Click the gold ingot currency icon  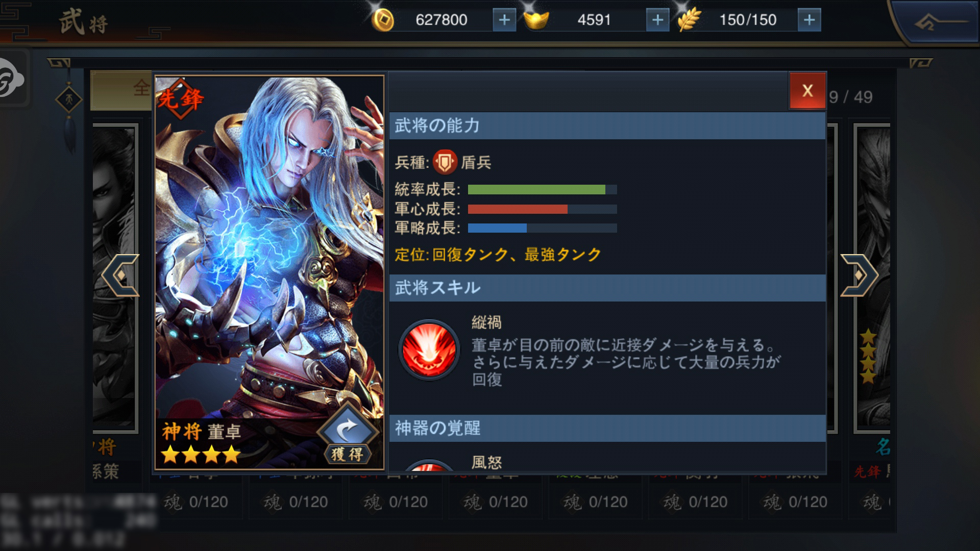pyautogui.click(x=536, y=20)
